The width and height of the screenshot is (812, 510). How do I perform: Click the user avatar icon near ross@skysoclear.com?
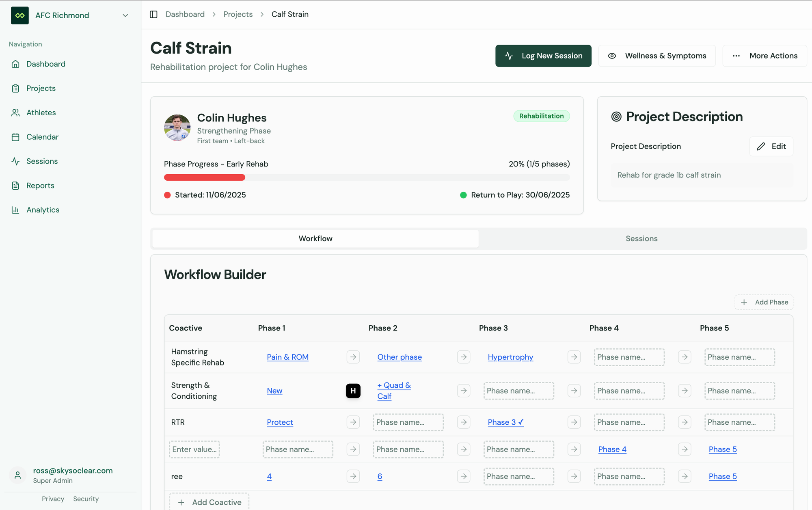[18, 475]
